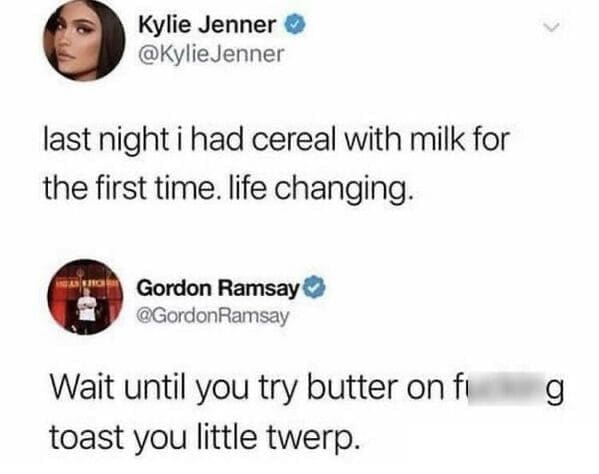Open Gordon Ramsay's profile picture
Screen dimensions: 599x474
click(x=85, y=297)
